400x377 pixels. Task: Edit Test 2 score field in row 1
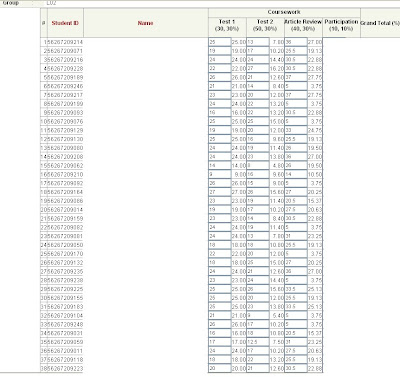258,42
